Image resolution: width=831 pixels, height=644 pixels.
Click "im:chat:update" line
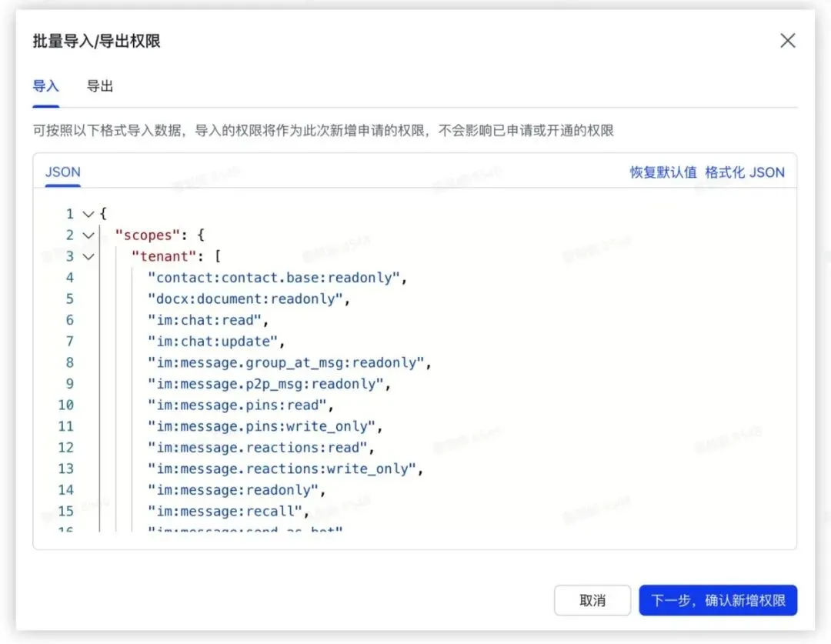(215, 342)
